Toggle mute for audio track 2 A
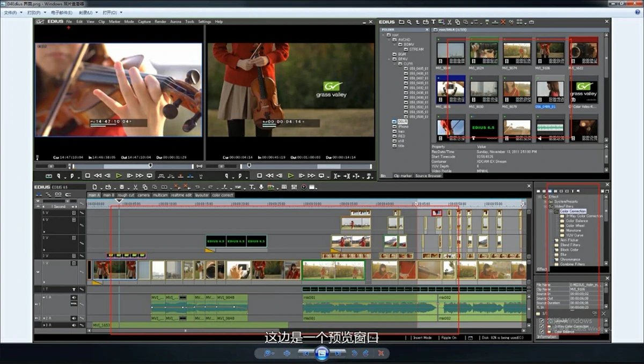This screenshot has width=644, height=364. pyautogui.click(x=74, y=318)
